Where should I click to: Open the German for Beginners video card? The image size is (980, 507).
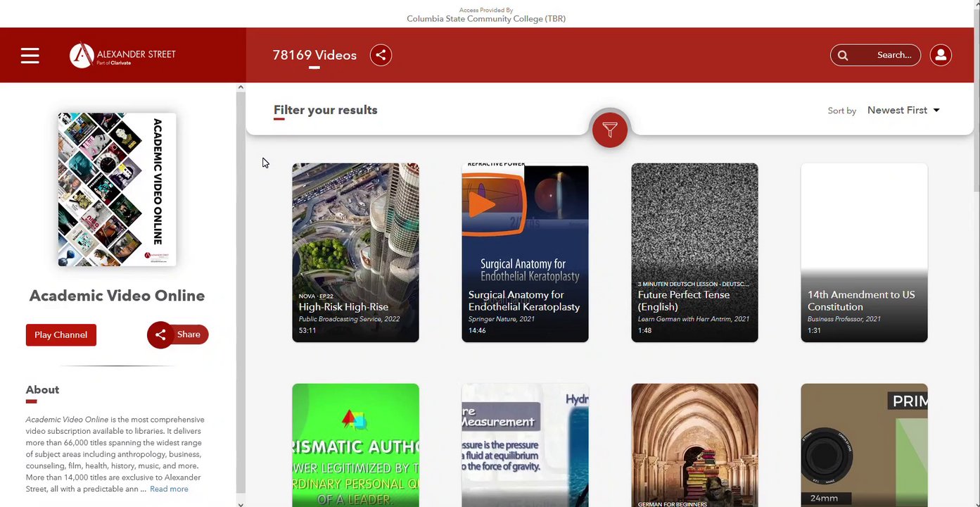click(694, 445)
